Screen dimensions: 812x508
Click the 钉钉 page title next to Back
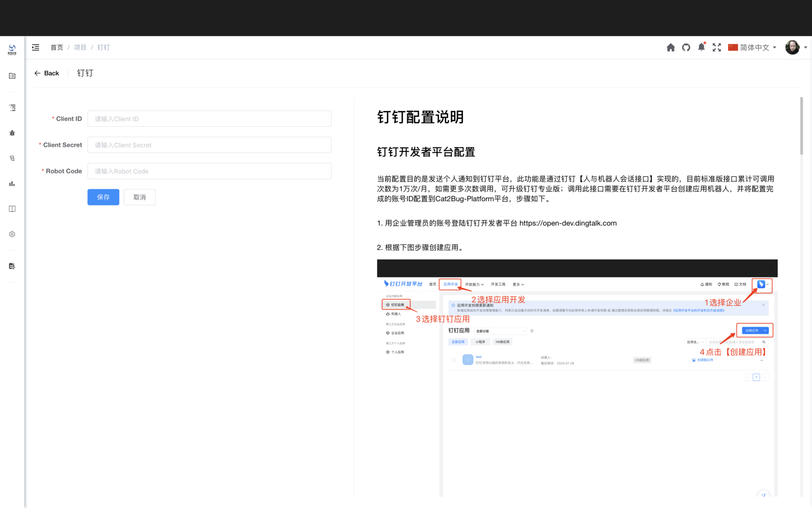click(x=85, y=73)
